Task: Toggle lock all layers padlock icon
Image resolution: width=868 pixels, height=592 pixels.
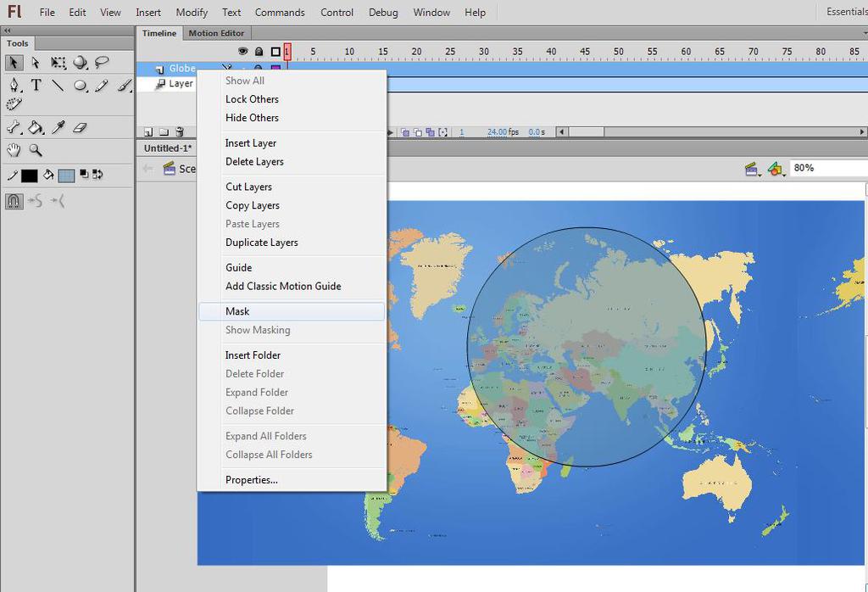Action: pos(259,52)
